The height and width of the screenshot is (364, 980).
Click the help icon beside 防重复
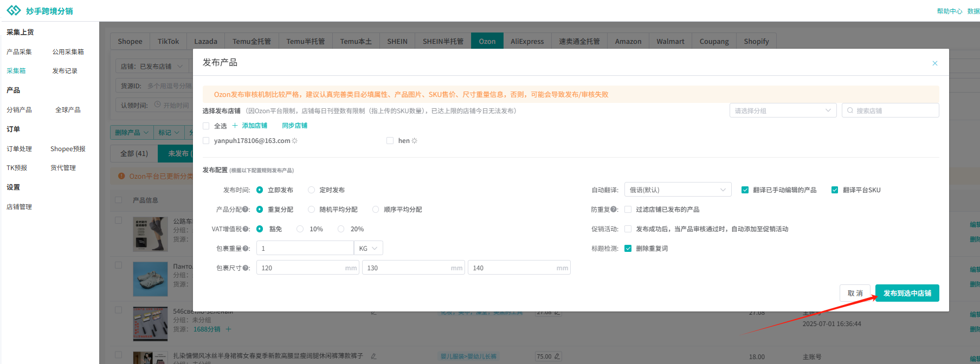point(614,210)
